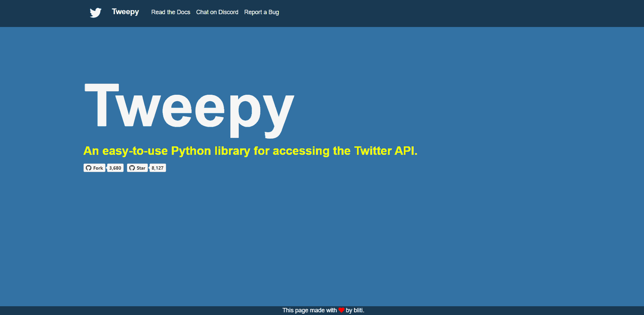Select Report a Bug in navbar

click(x=262, y=12)
